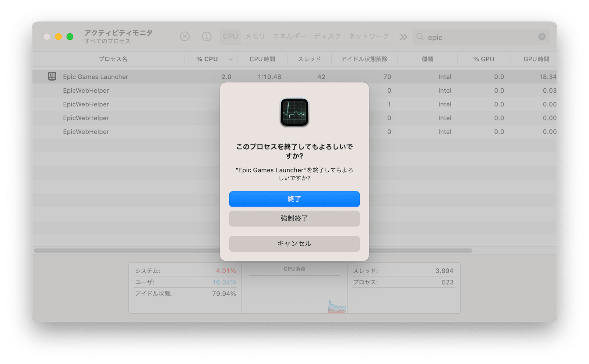Click the すべてのプロセス subtitle
The image size is (589, 364).
pos(107,41)
